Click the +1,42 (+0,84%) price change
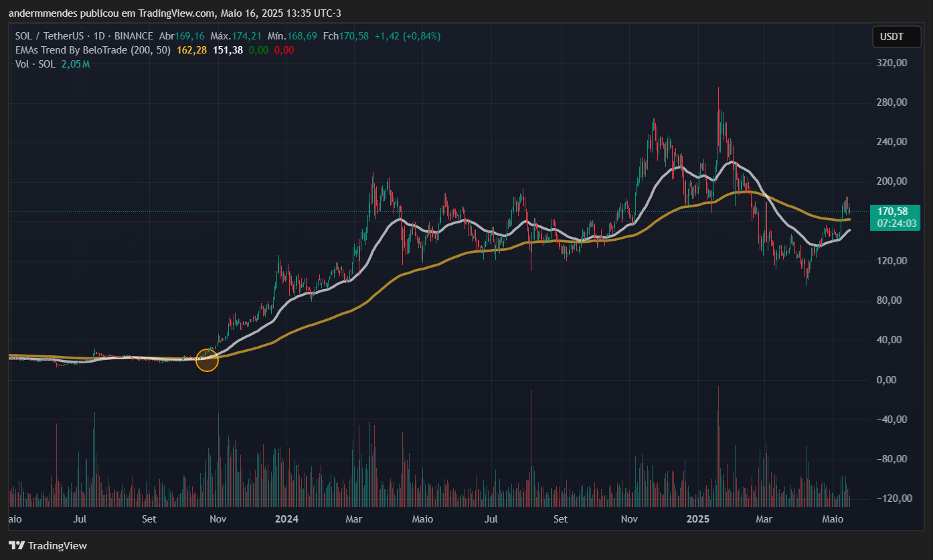The height and width of the screenshot is (560, 933). [407, 36]
